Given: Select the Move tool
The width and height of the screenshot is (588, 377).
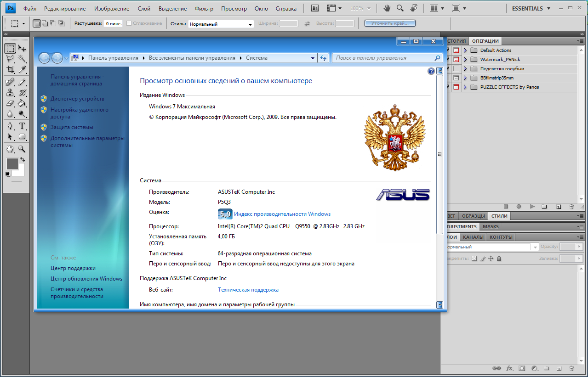Looking at the screenshot, I should (x=22, y=48).
